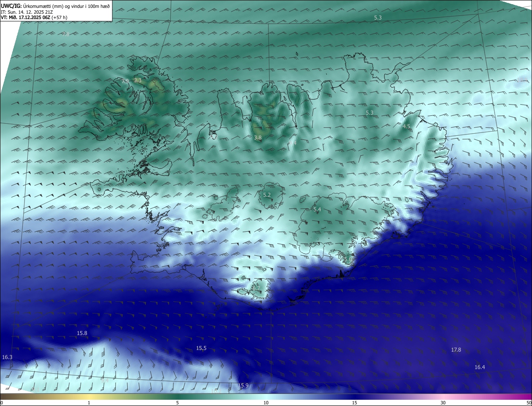532x406 pixels.
Task: Click the colorbar tick label 30
Action: click(443, 403)
